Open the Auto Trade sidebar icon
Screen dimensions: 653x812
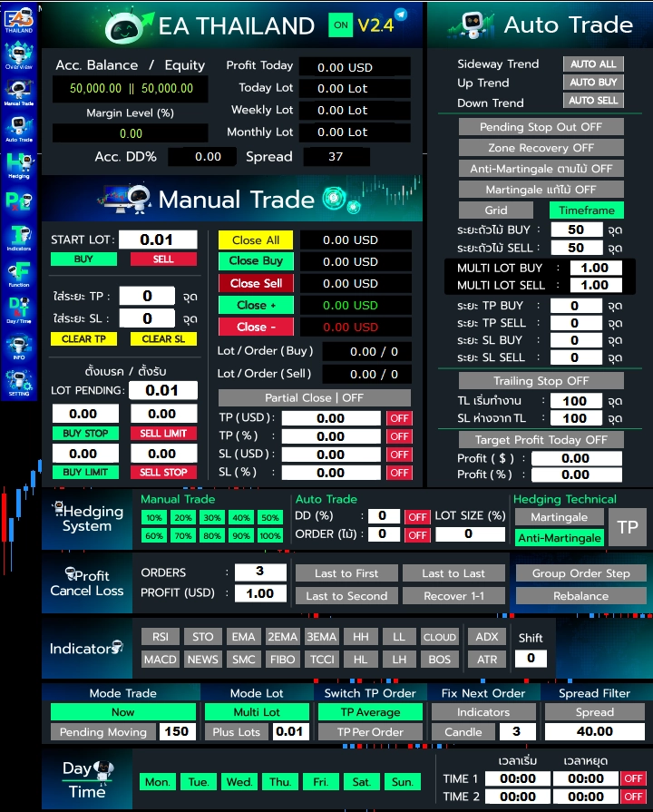click(19, 129)
